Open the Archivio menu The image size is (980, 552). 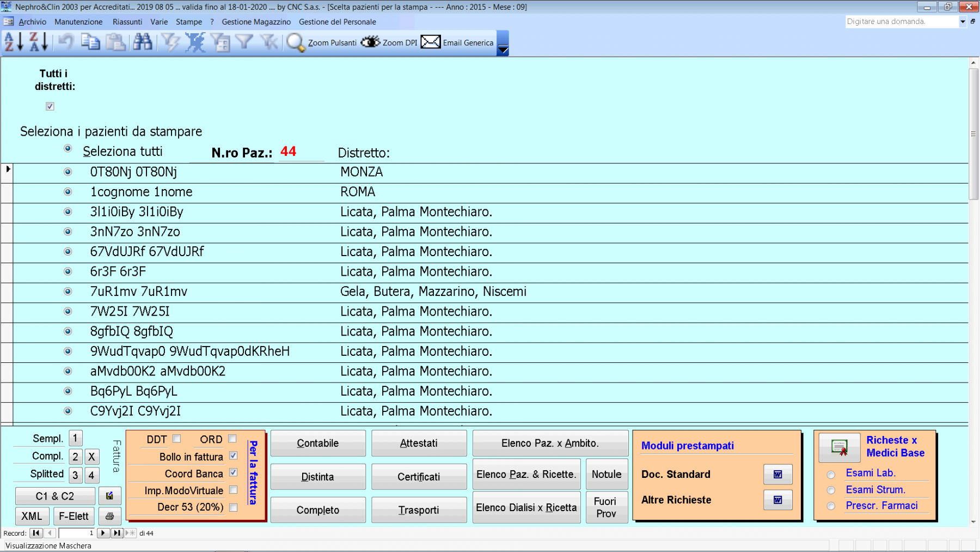(32, 22)
